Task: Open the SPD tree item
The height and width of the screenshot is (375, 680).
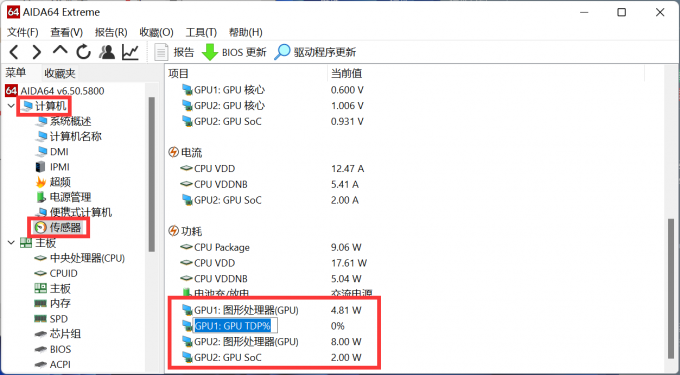Action: point(51,319)
